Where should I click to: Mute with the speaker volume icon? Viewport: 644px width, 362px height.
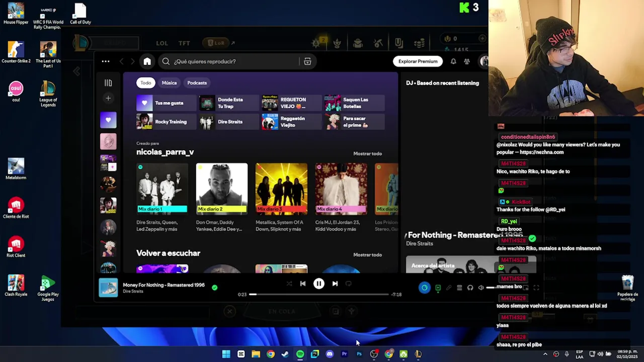tap(481, 288)
